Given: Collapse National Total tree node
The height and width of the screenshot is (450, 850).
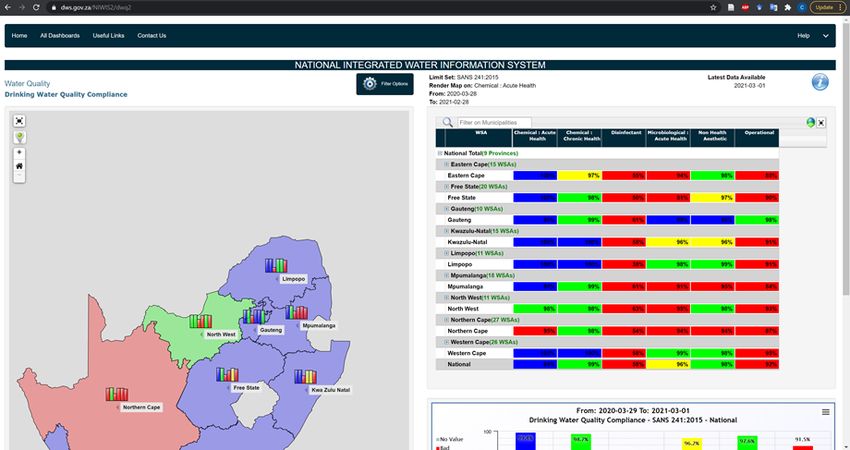Looking at the screenshot, I should click(440, 153).
